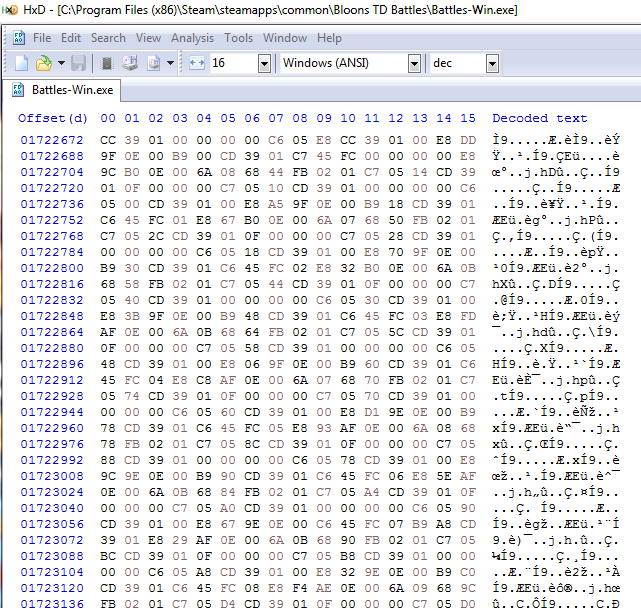The width and height of the screenshot is (641, 608).
Task: Click the New file toolbar icon
Action: click(21, 63)
